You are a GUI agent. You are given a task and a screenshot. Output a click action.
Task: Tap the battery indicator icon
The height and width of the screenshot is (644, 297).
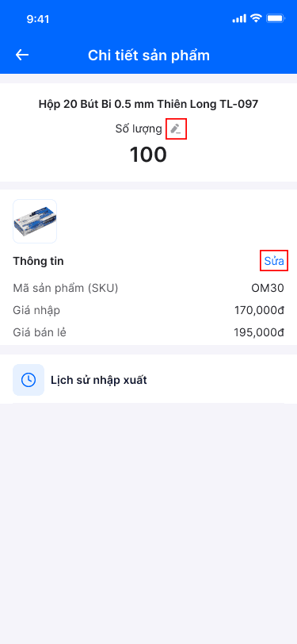point(275,18)
